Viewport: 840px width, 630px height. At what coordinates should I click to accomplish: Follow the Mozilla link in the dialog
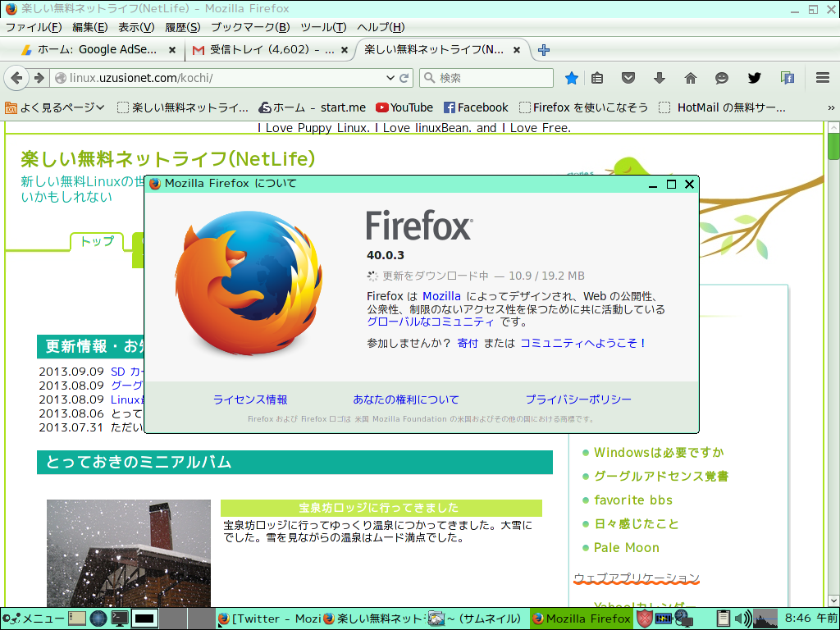click(x=441, y=296)
